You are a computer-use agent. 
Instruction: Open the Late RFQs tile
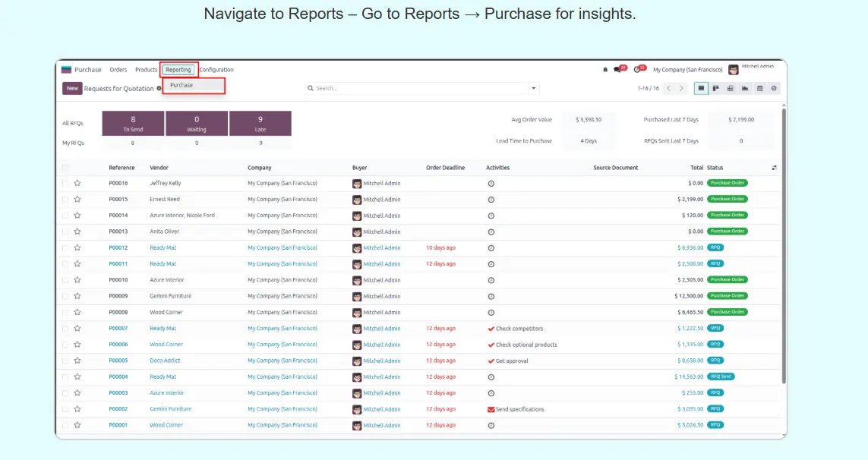pyautogui.click(x=260, y=123)
